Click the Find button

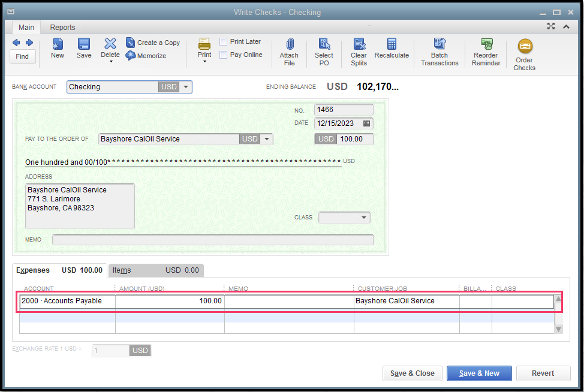[22, 56]
